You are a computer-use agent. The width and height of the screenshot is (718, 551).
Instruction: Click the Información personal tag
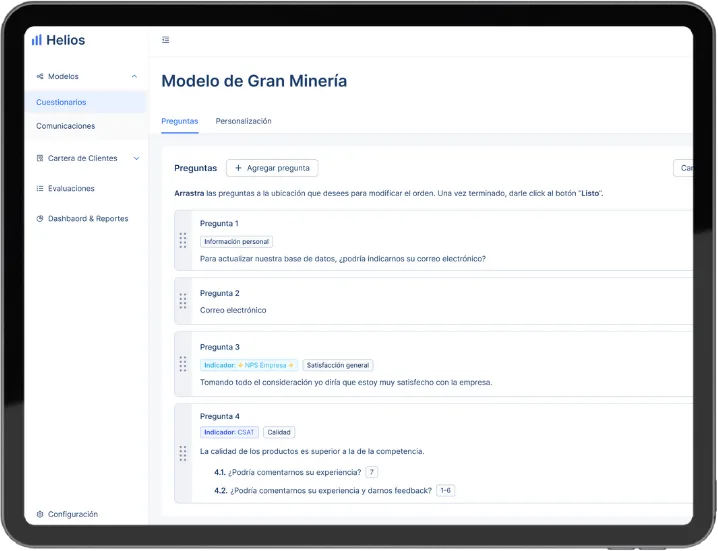coord(236,241)
